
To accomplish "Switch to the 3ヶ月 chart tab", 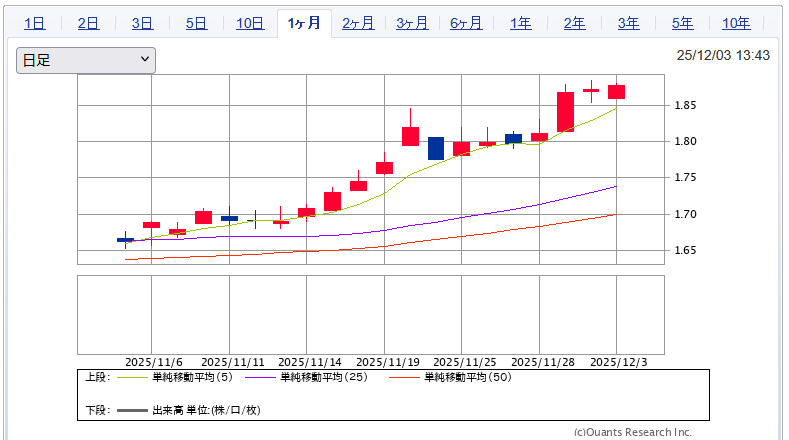I will [412, 23].
